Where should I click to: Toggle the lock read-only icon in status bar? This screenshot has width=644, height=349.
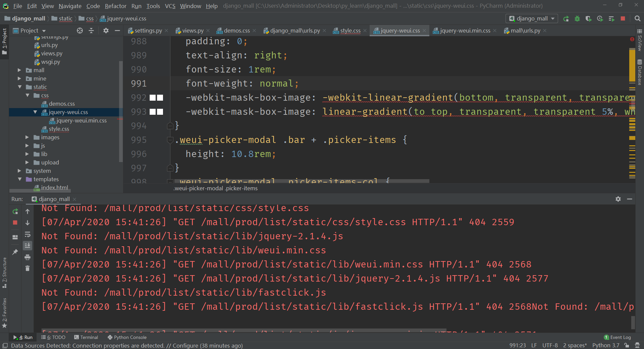point(626,345)
